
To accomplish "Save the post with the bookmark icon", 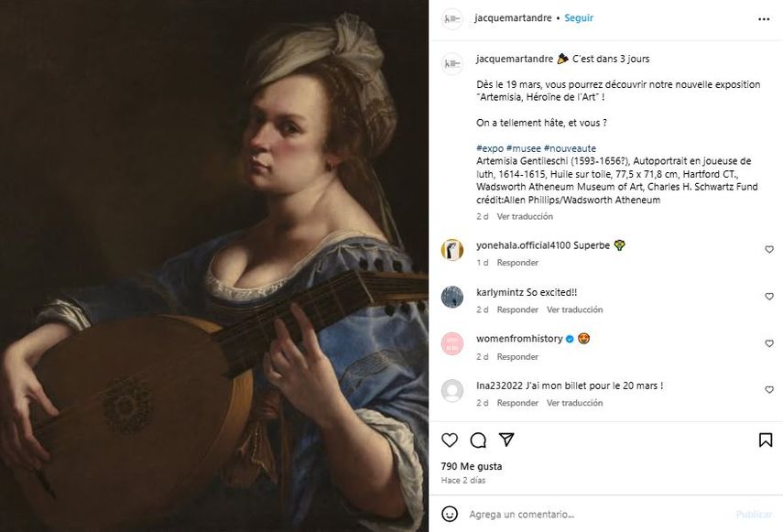I will (767, 440).
